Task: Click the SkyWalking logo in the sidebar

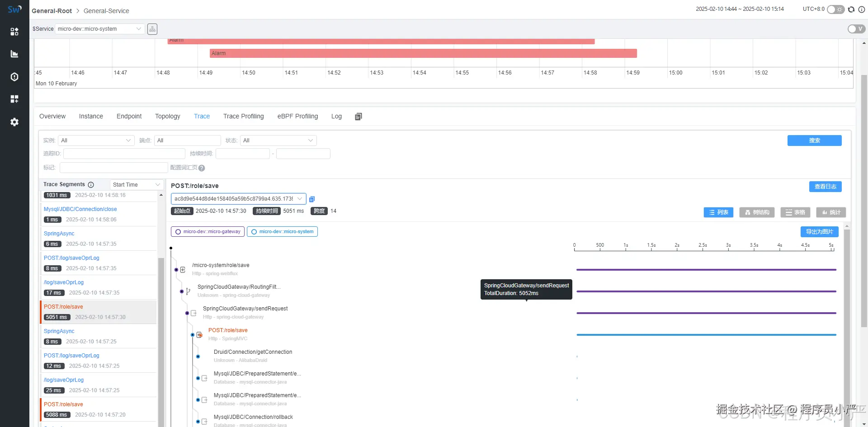Action: [x=14, y=9]
